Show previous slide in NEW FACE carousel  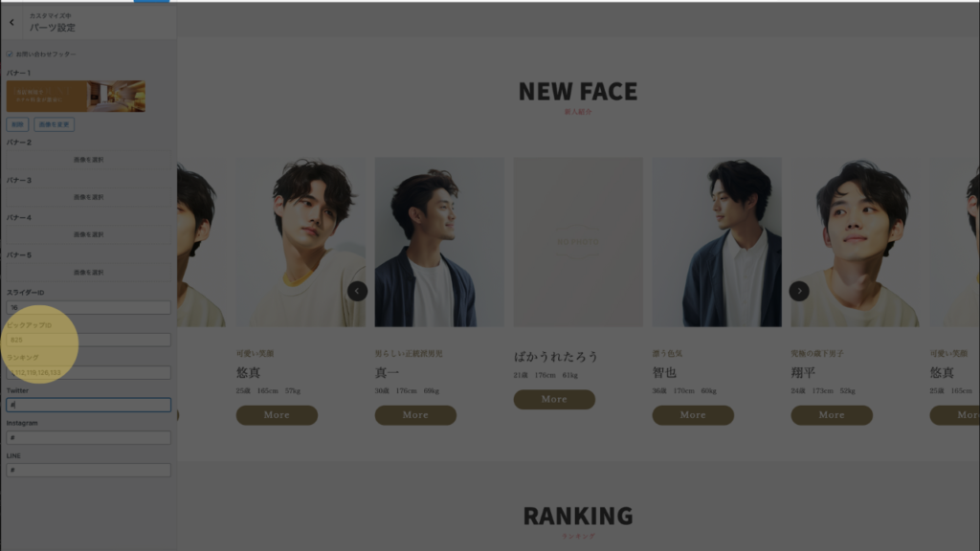click(x=358, y=291)
